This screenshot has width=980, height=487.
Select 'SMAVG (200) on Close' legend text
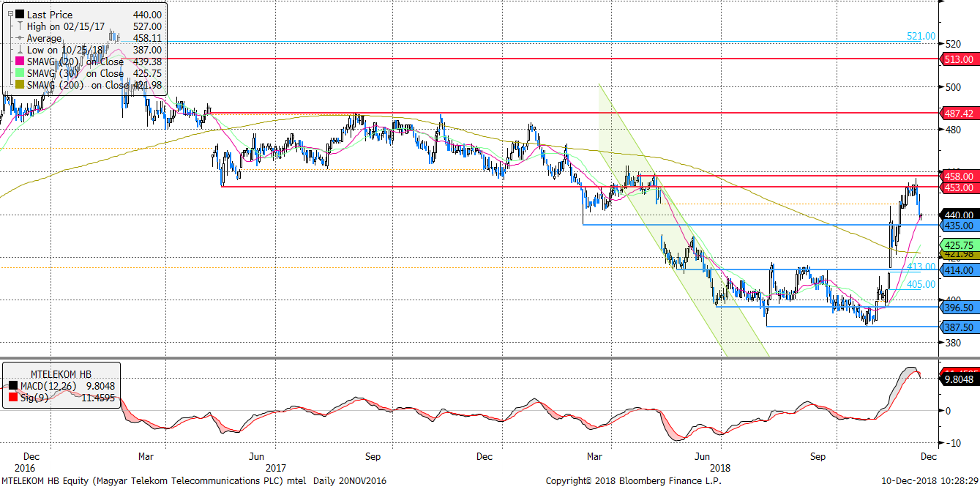pos(78,85)
